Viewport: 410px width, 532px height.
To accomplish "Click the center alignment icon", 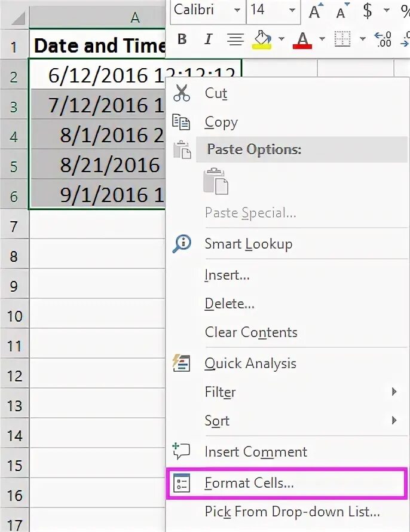I will [235, 39].
